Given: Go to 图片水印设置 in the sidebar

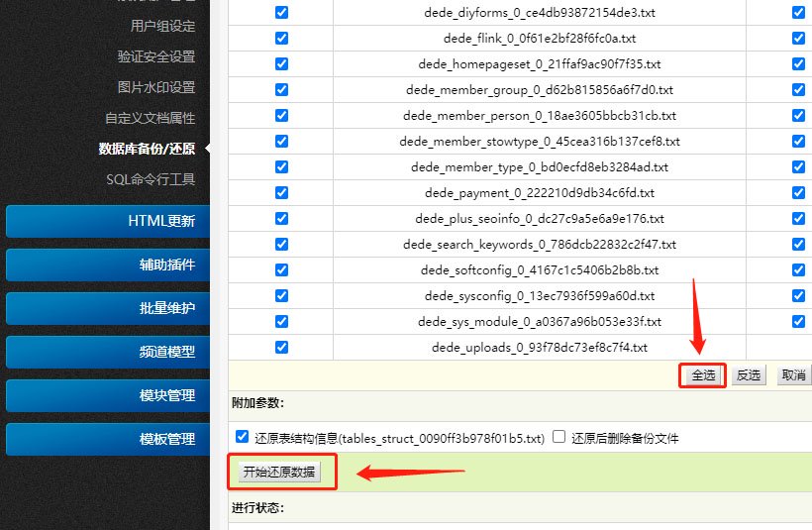Looking at the screenshot, I should [x=155, y=87].
